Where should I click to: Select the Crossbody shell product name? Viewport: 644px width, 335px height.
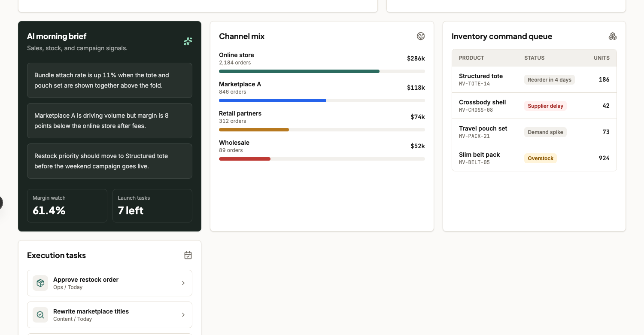pos(483,102)
